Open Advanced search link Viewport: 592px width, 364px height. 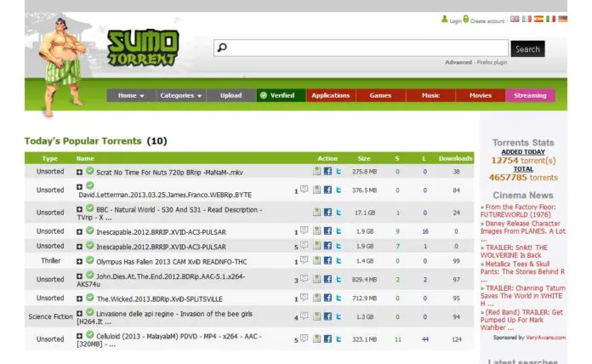coord(458,62)
